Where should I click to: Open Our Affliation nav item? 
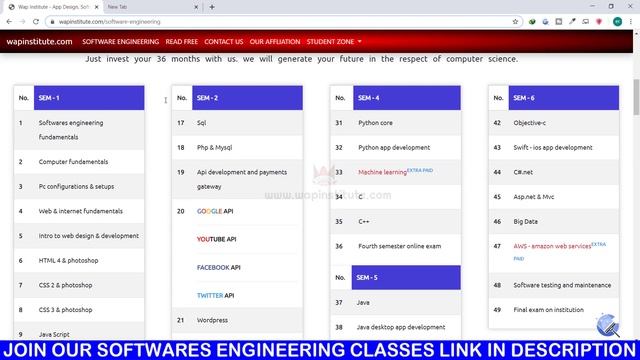click(x=275, y=42)
